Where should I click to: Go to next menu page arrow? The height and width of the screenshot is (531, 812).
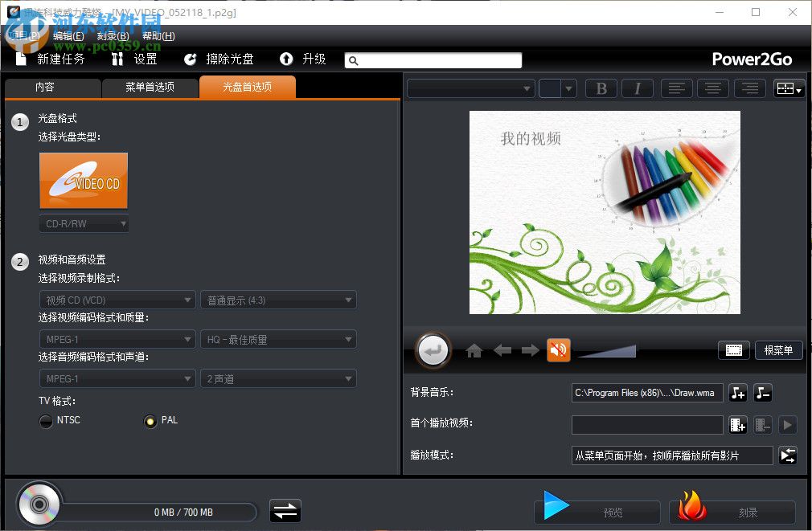click(531, 350)
